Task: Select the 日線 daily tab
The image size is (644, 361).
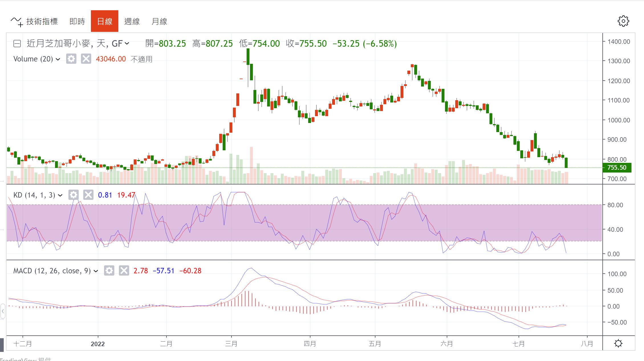Action: pyautogui.click(x=104, y=21)
